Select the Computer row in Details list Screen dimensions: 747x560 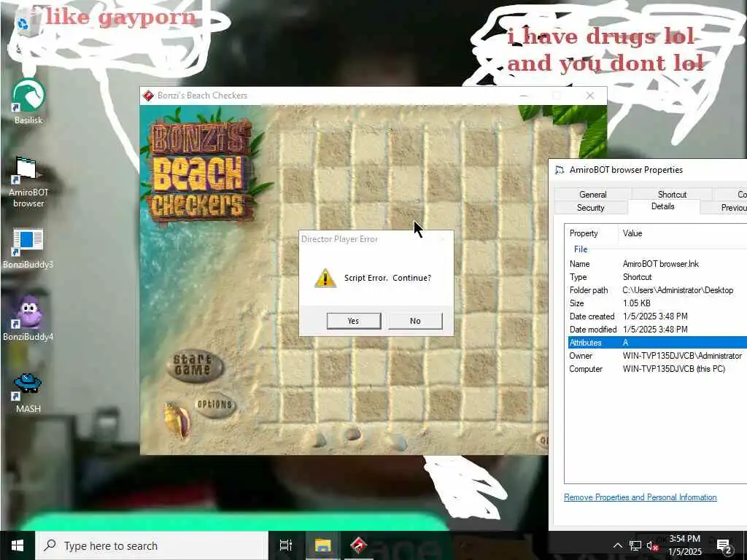657,369
